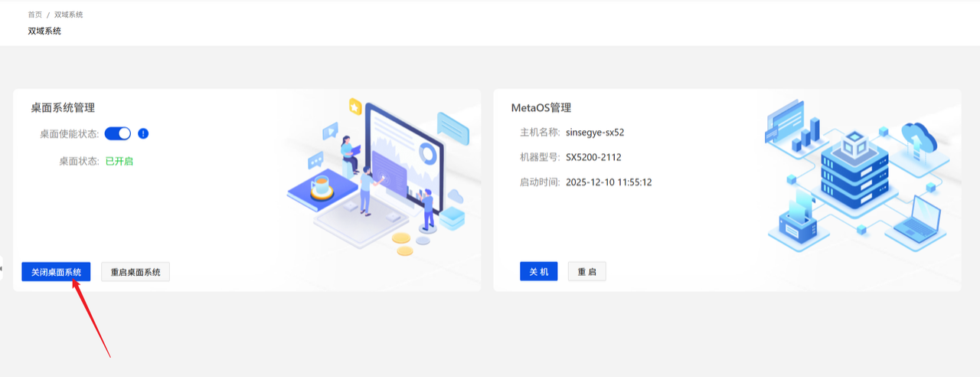Screen dimensions: 980x377
Task: Open the 首页 breadcrumb link
Action: [35, 15]
